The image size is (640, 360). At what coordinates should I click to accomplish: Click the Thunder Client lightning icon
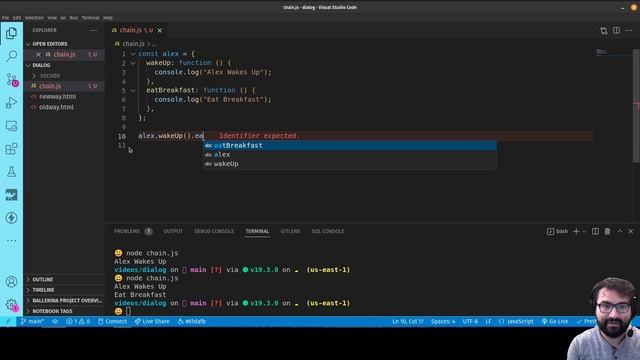tap(11, 218)
